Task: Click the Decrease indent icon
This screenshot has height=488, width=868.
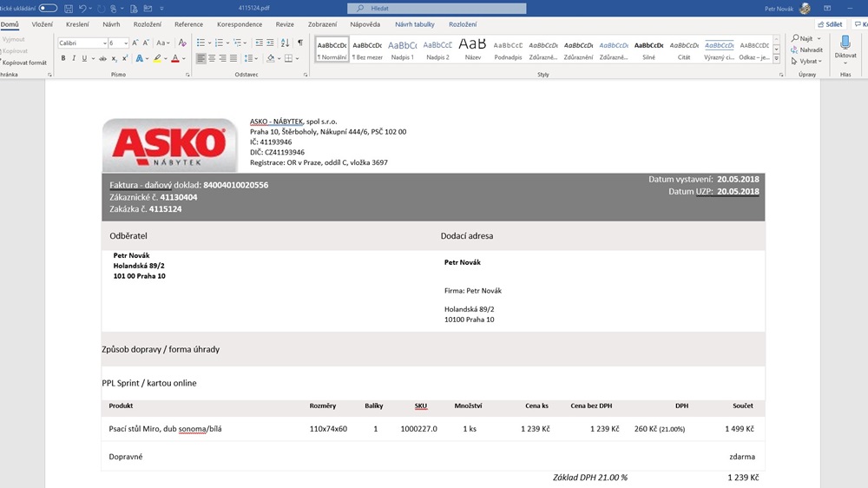Action: [259, 43]
